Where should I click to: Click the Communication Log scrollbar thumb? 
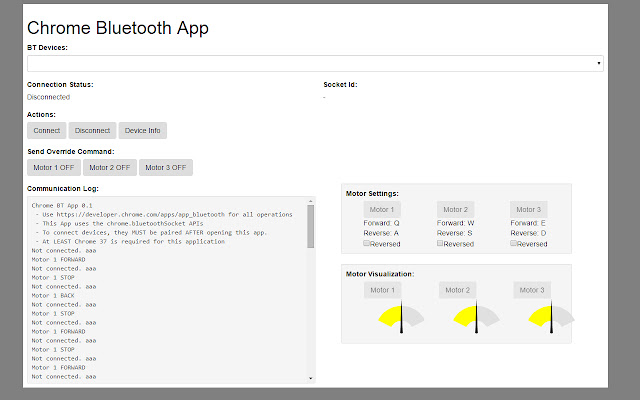(x=311, y=226)
